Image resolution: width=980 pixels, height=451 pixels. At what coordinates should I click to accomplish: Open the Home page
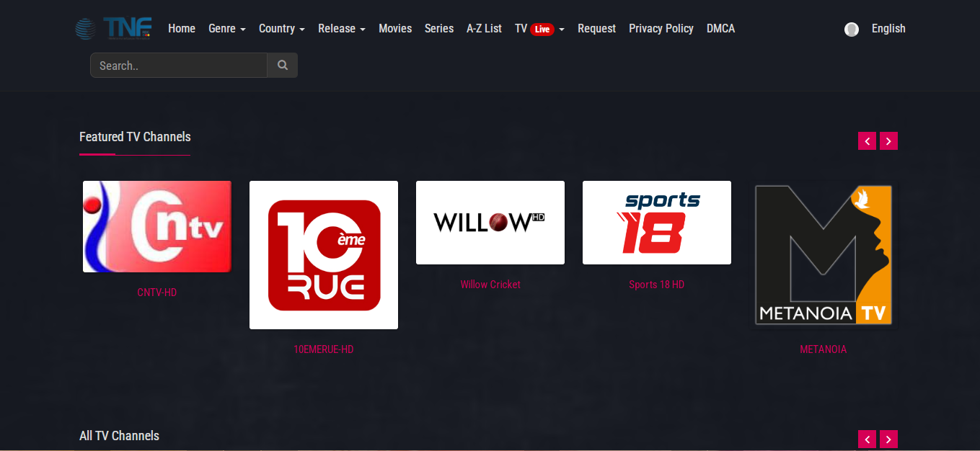click(182, 29)
